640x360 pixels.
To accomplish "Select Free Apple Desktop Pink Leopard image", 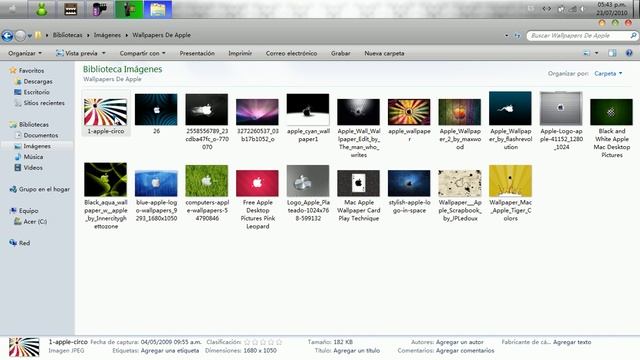I will click(257, 183).
